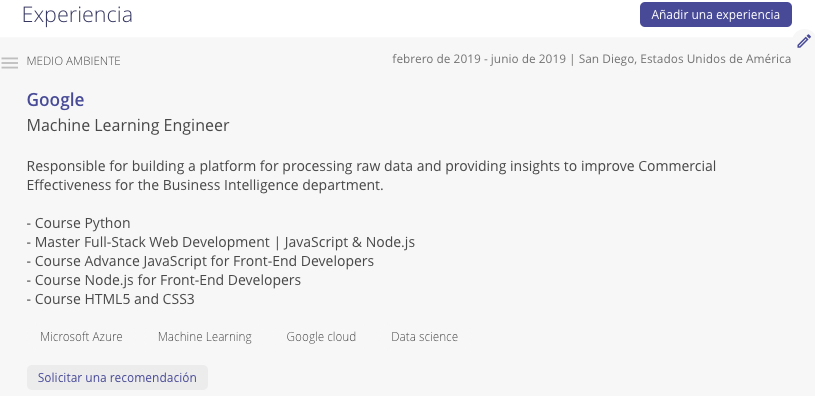Click the Experiencia section heading
Image resolution: width=815 pixels, height=396 pixels.
tap(77, 15)
